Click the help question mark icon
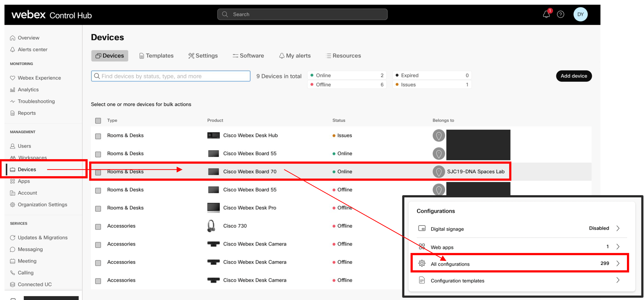644x300 pixels. coord(560,14)
